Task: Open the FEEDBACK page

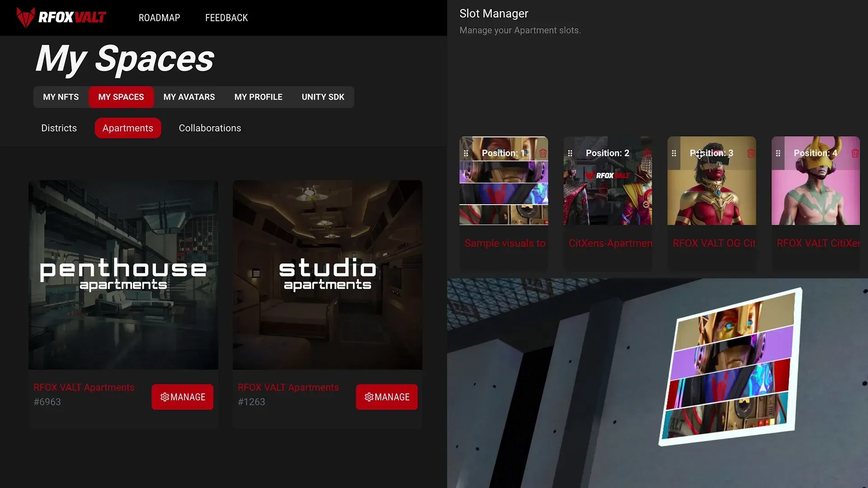Action: tap(226, 18)
